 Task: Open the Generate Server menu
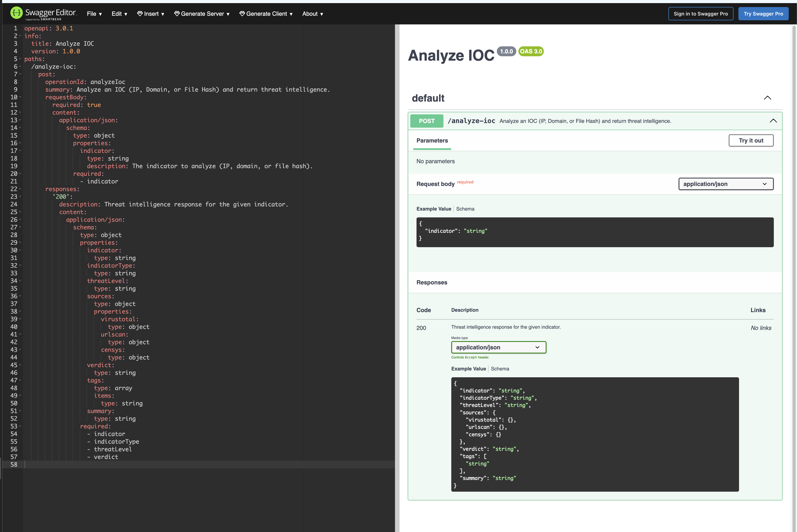click(202, 14)
